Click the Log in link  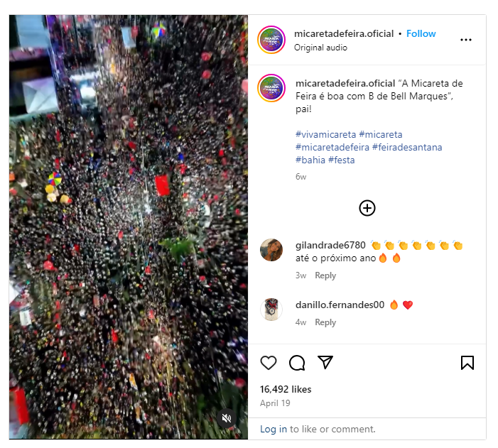coord(273,430)
